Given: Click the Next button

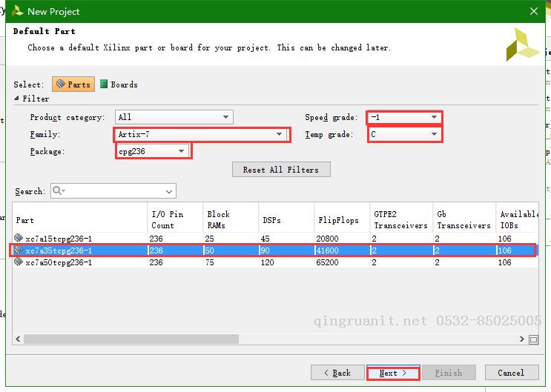Looking at the screenshot, I should (x=393, y=373).
